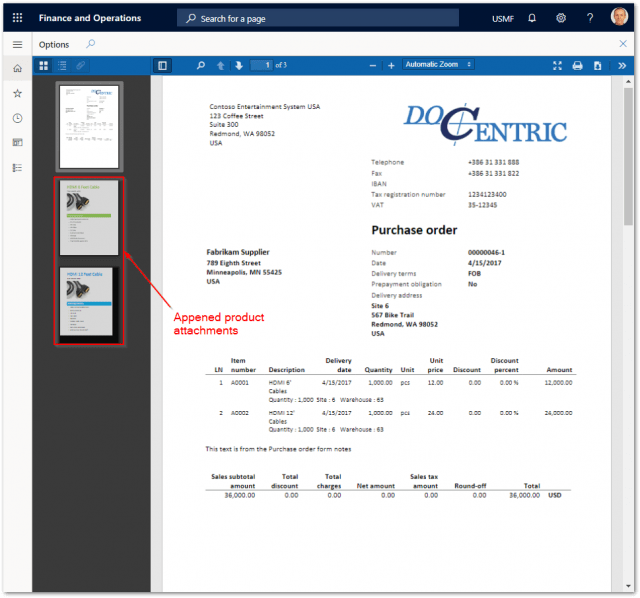This screenshot has width=640, height=598.
Task: Click the page number field
Action: [x=261, y=65]
